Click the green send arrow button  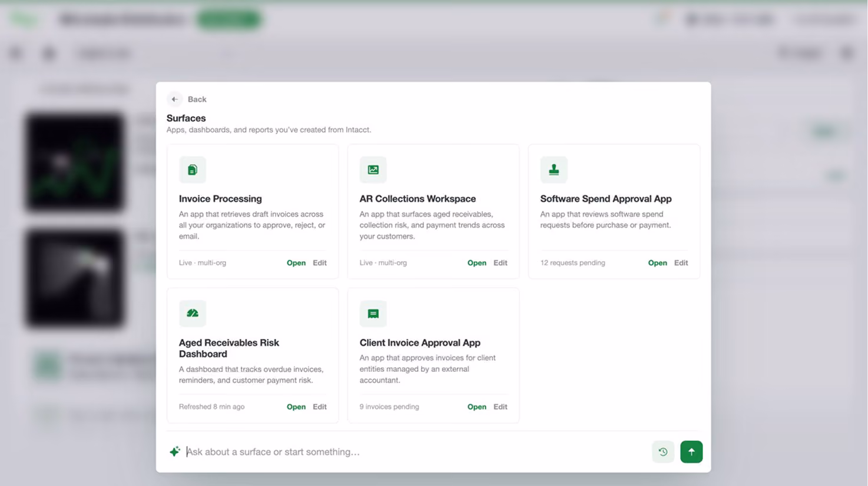click(x=691, y=452)
